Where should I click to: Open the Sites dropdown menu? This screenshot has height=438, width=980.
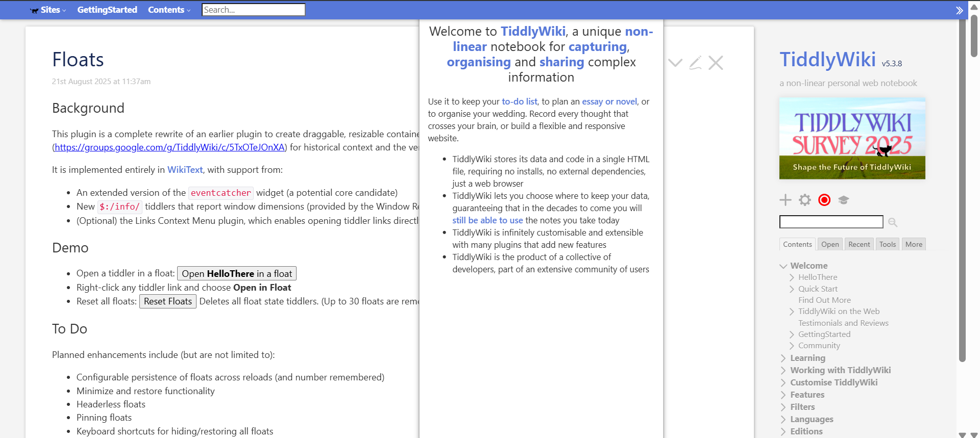coord(48,10)
